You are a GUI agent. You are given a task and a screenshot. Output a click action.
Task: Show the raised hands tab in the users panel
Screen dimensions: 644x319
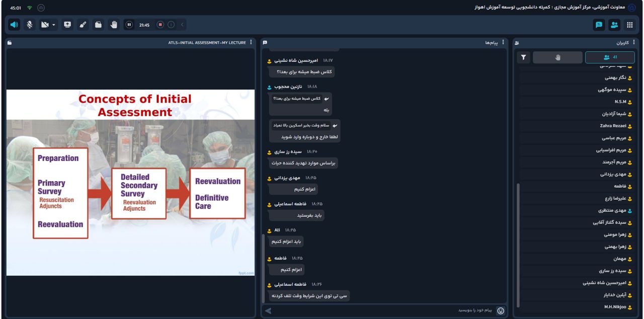pos(557,57)
